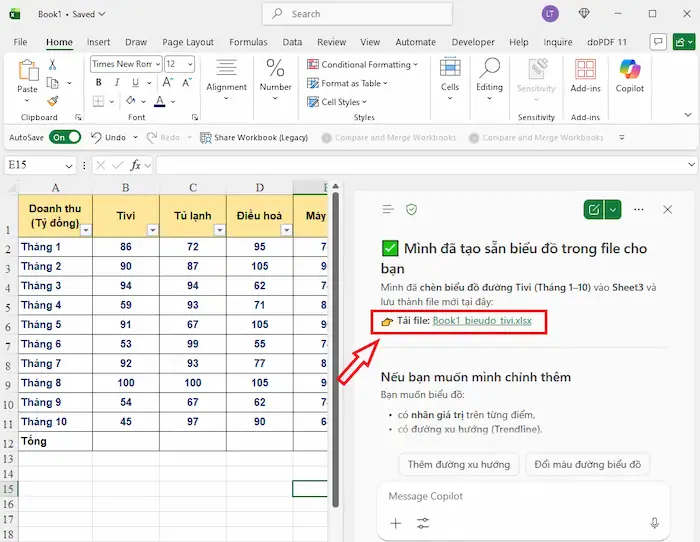Click the Cut scissors icon
Screen dimensions: 700x542
(x=53, y=64)
